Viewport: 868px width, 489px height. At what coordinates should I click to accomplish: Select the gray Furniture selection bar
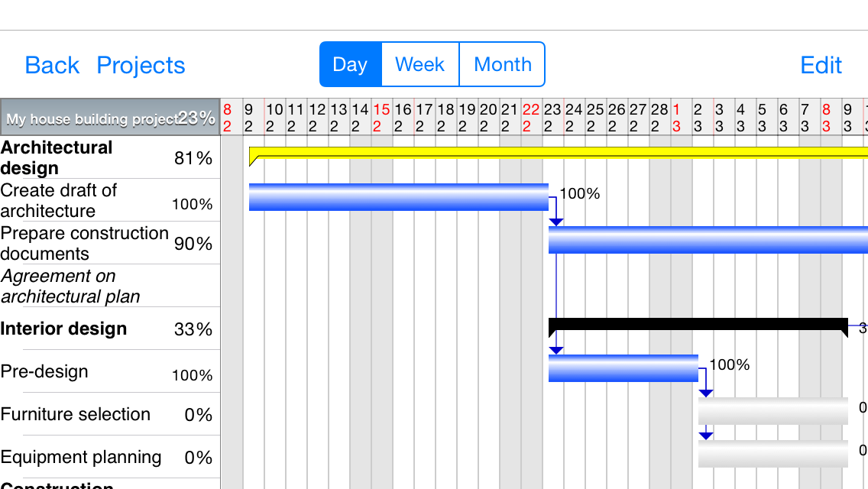[x=772, y=411]
